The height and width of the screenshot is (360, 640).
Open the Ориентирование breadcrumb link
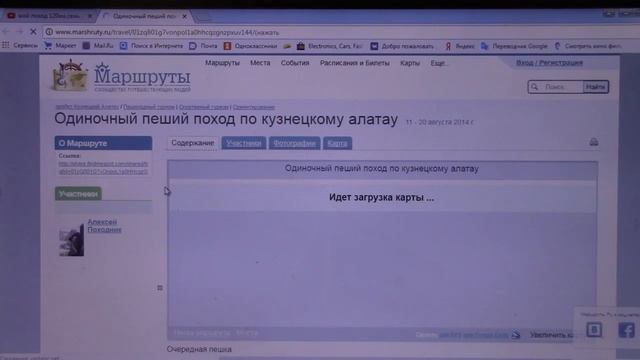(253, 107)
